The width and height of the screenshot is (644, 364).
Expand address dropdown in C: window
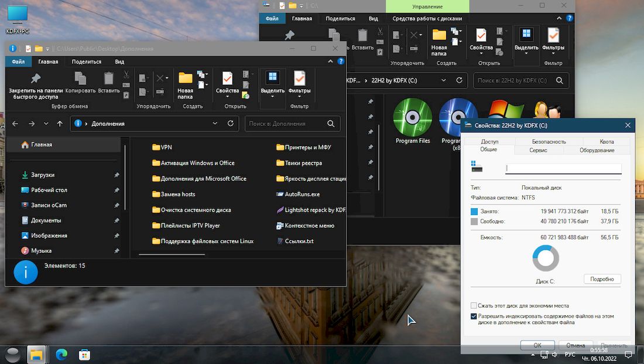point(444,80)
